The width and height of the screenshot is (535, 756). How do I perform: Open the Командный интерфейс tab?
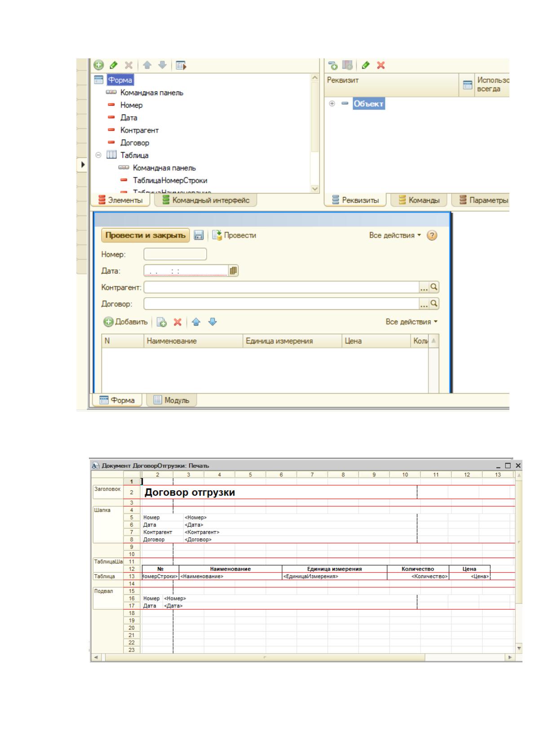pos(206,200)
